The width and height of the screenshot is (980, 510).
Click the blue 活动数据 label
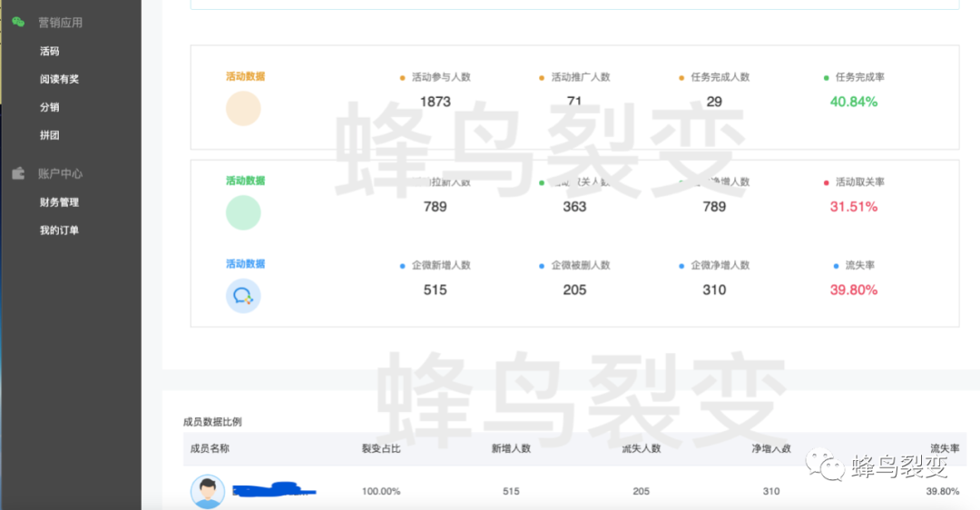[246, 264]
